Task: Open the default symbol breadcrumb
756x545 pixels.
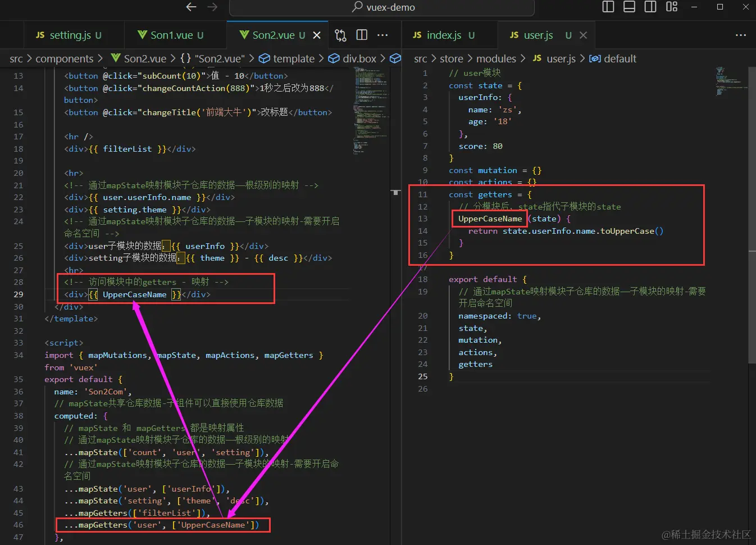Action: tap(613, 58)
